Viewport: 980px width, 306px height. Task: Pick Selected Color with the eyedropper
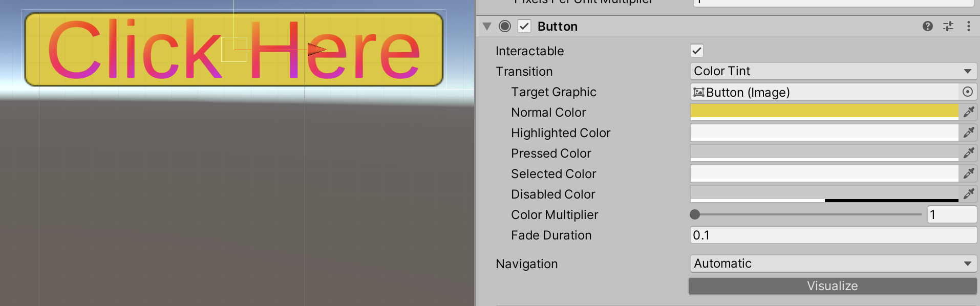point(968,173)
